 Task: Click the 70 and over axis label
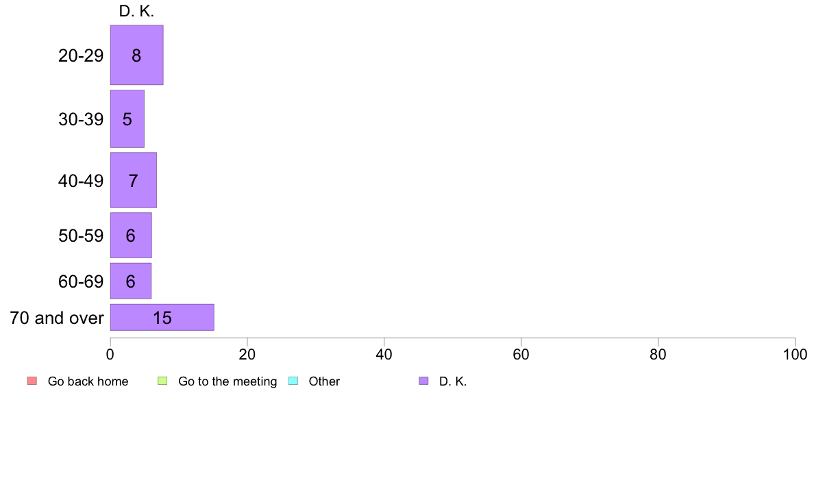click(57, 318)
